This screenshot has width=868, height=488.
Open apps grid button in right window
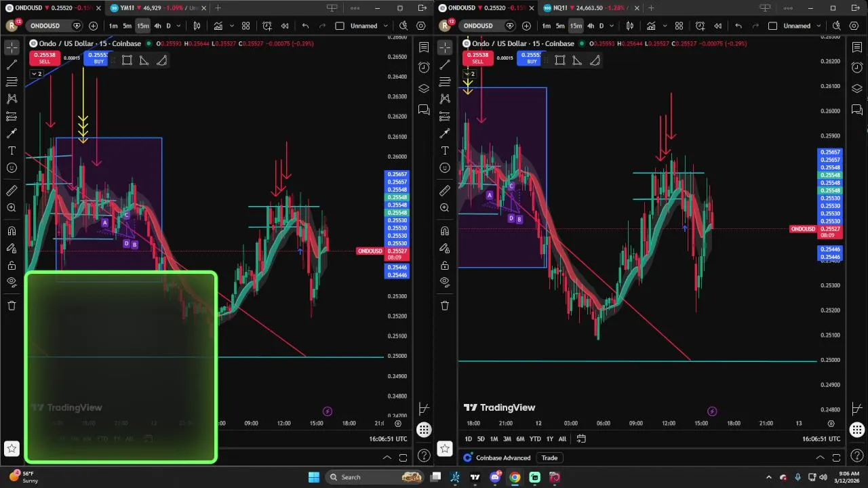coord(857,430)
